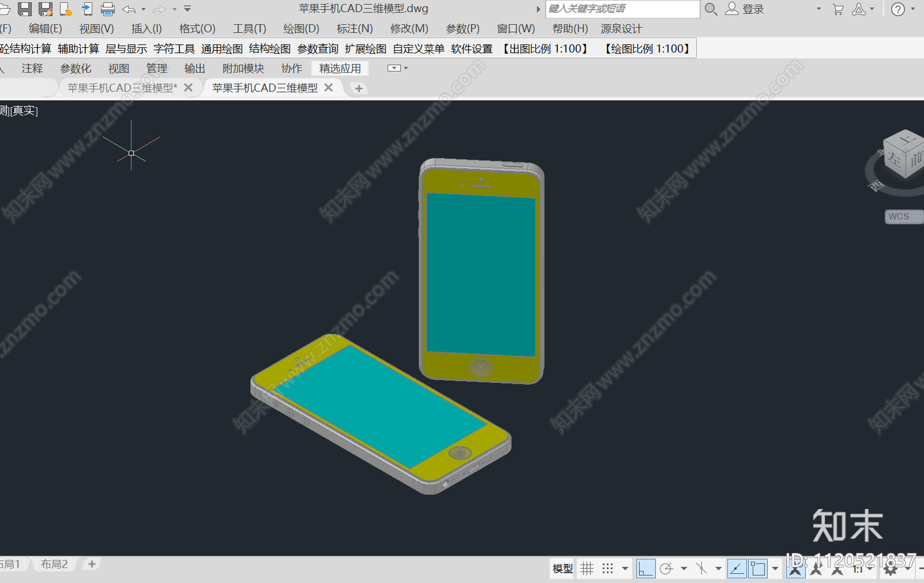Toggle the drawing grid display icon
924x583 pixels.
point(587,569)
